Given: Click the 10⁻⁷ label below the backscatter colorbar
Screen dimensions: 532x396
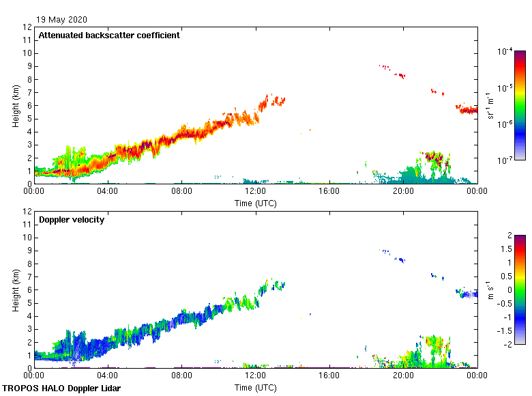Looking at the screenshot, I should click(x=505, y=160).
